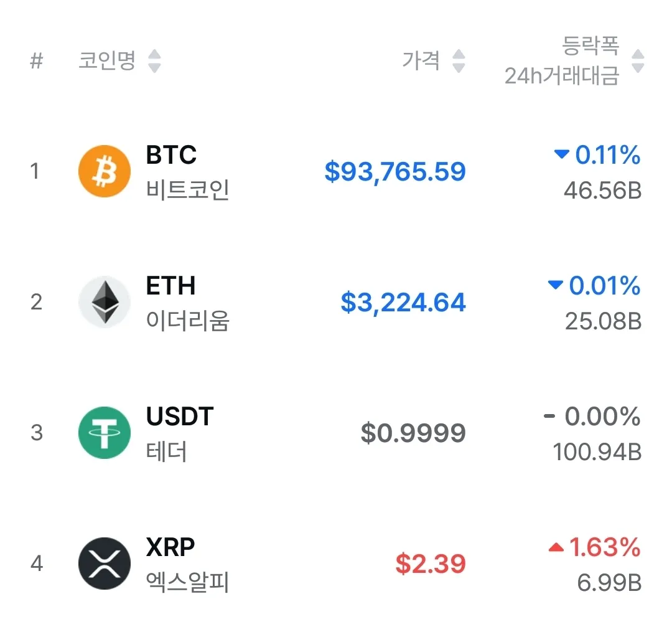Sort list using the 코인명 sort arrows
The width and height of the screenshot is (672, 637).
154,61
